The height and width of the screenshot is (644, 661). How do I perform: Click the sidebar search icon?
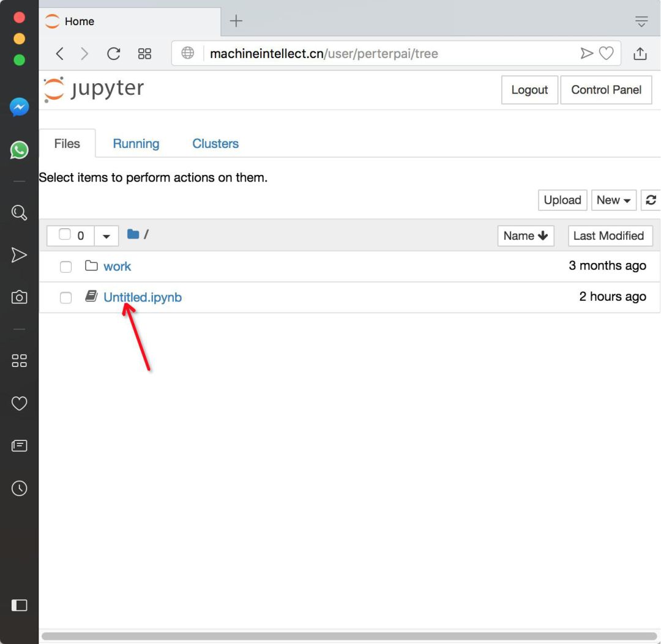(x=20, y=213)
